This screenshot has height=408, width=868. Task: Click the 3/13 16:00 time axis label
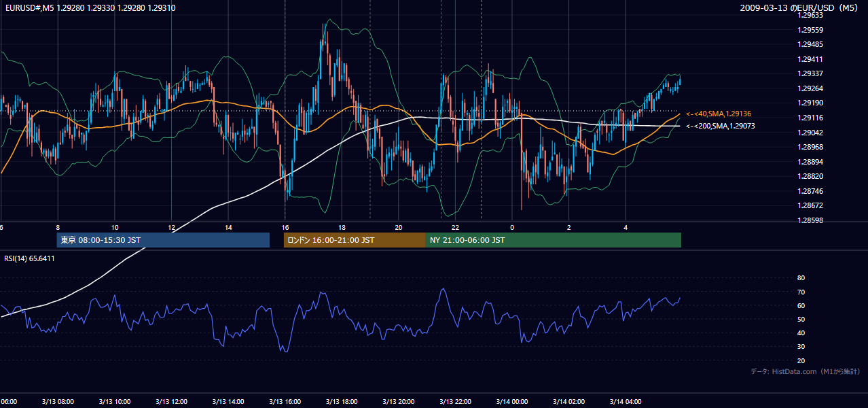(285, 401)
